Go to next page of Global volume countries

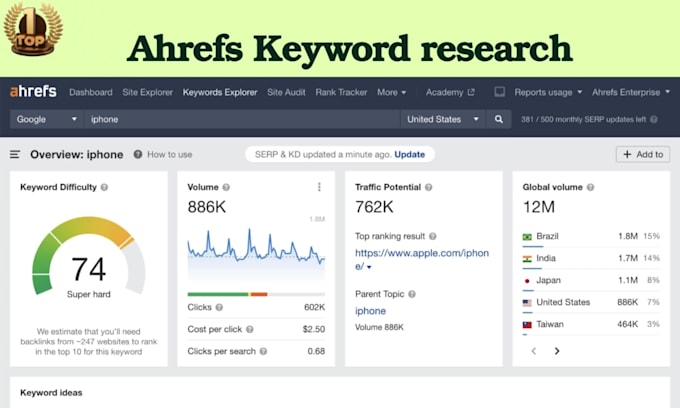(557, 351)
